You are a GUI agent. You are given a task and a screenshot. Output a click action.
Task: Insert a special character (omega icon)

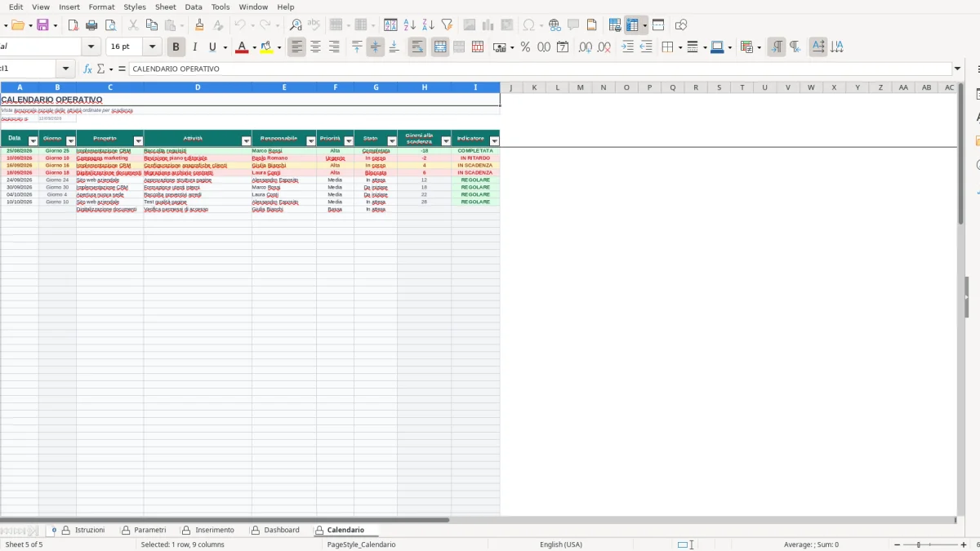tap(529, 25)
